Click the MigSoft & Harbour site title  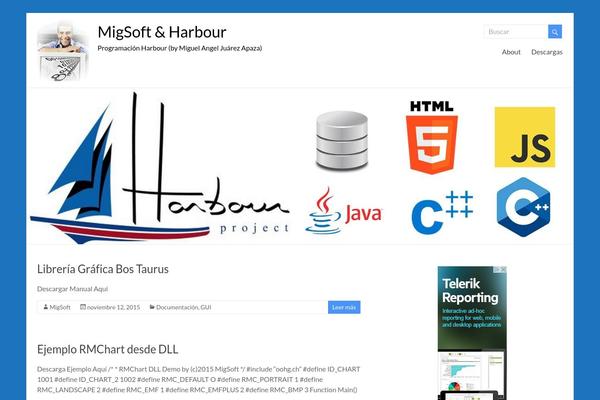(x=162, y=32)
